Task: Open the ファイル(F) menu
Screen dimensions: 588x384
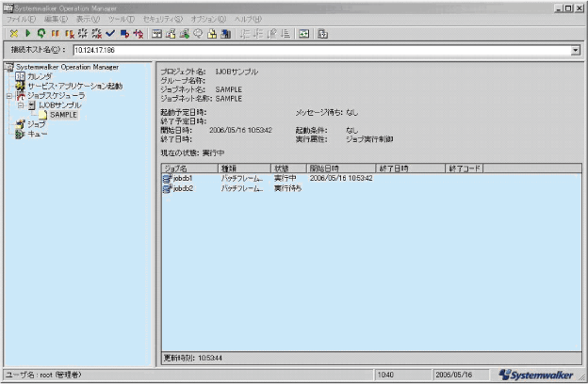Action: tap(21, 19)
